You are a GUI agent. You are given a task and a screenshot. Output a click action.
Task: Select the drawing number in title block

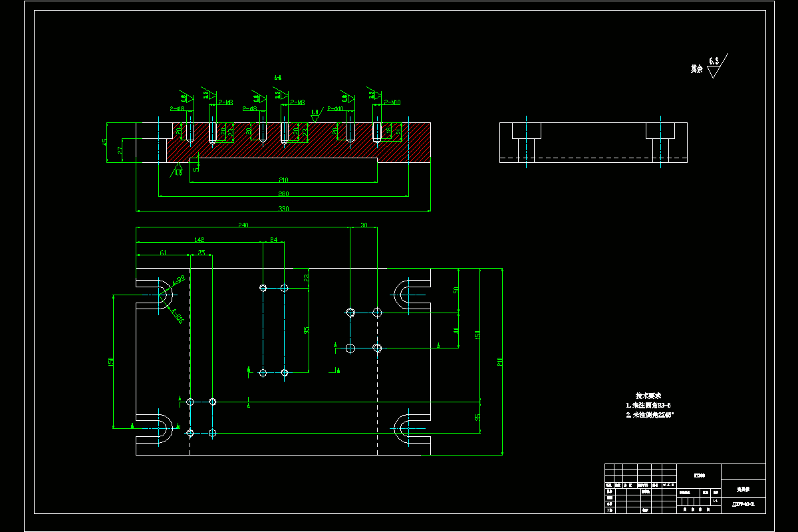tap(743, 505)
